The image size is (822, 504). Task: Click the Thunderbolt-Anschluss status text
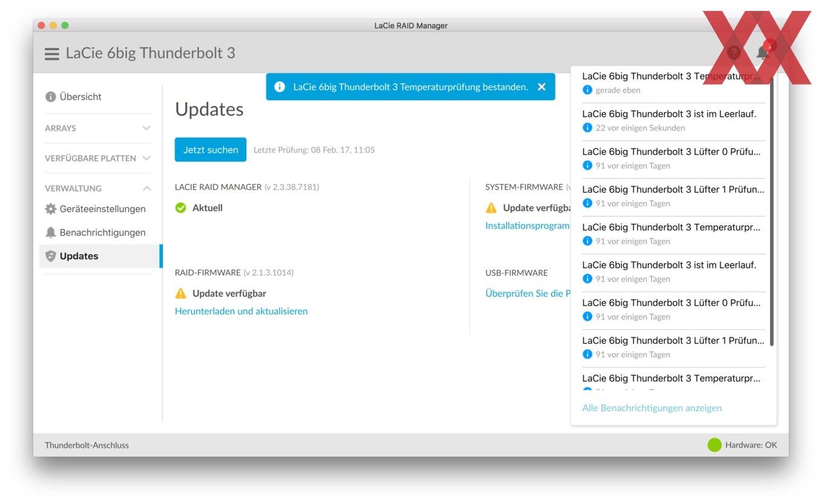click(86, 445)
